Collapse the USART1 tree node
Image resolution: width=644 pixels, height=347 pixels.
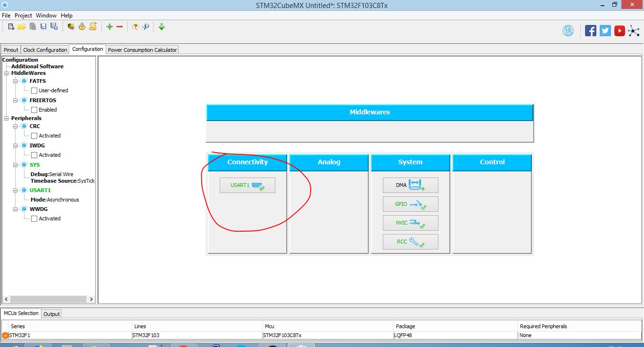click(16, 190)
